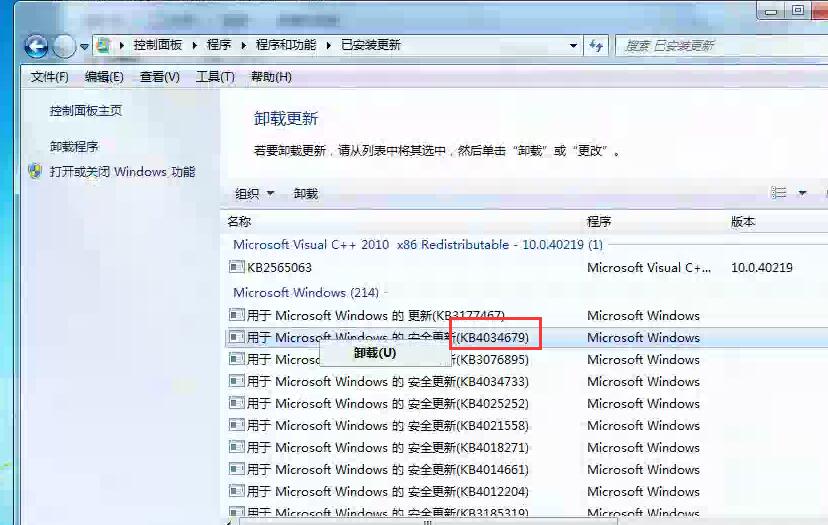This screenshot has height=525, width=828.
Task: Open 控制面板 breadcrumb in address bar
Action: click(x=157, y=45)
